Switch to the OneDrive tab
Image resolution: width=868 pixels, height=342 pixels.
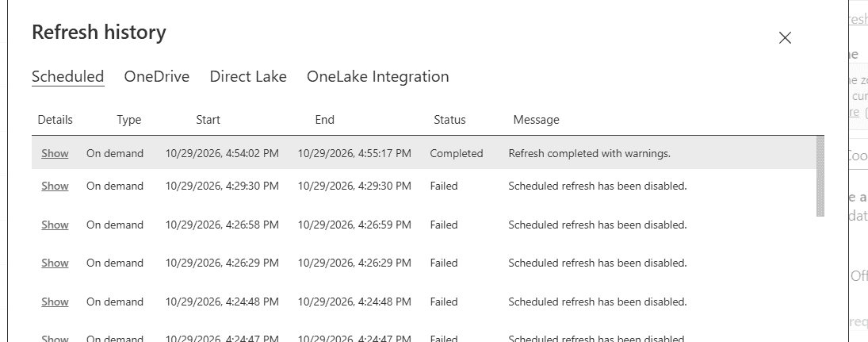[x=157, y=76]
